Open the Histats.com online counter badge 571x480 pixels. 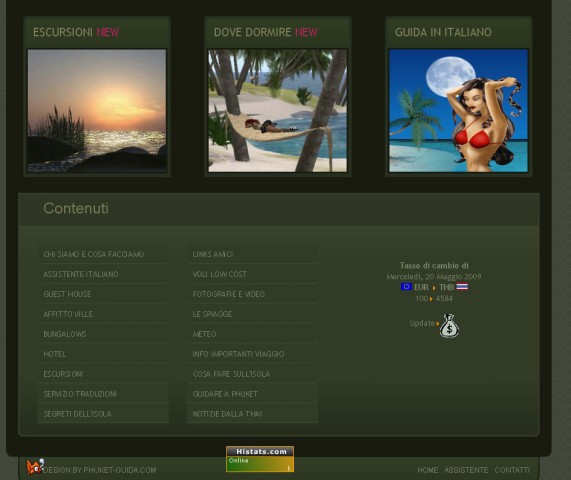click(x=260, y=459)
